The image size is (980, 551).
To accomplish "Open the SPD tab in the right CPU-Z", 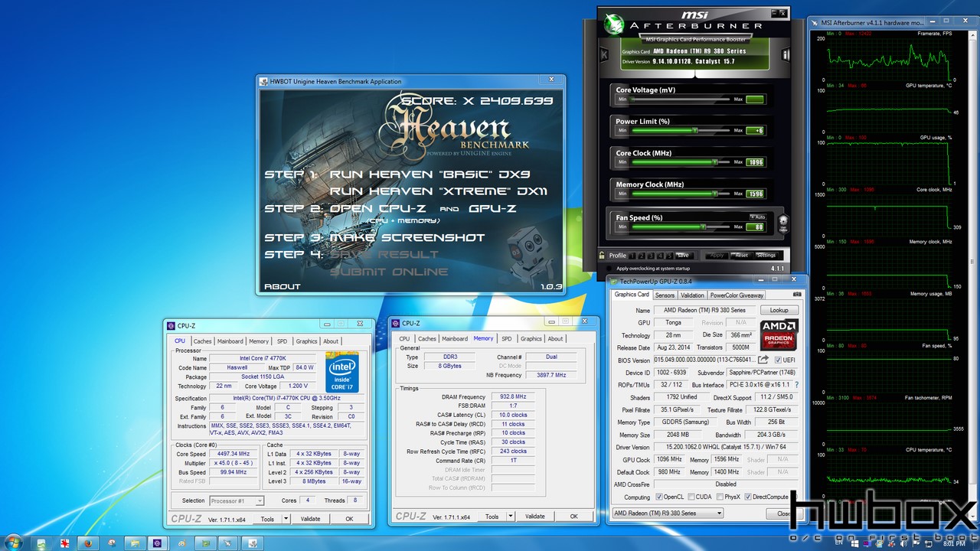I will coord(506,338).
